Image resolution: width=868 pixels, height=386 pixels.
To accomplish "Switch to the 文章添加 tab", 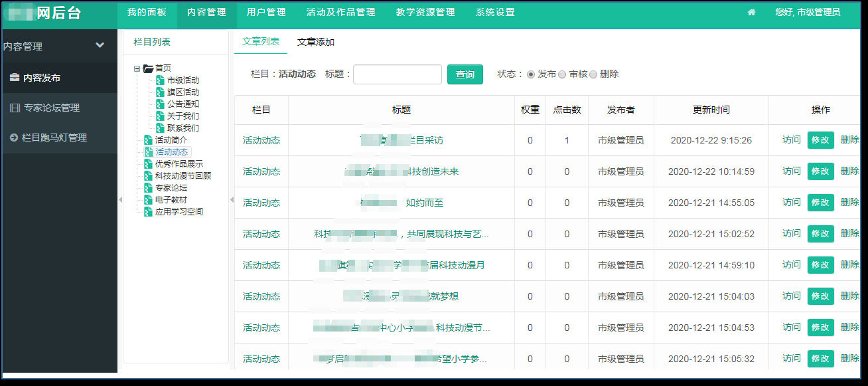I will click(315, 40).
